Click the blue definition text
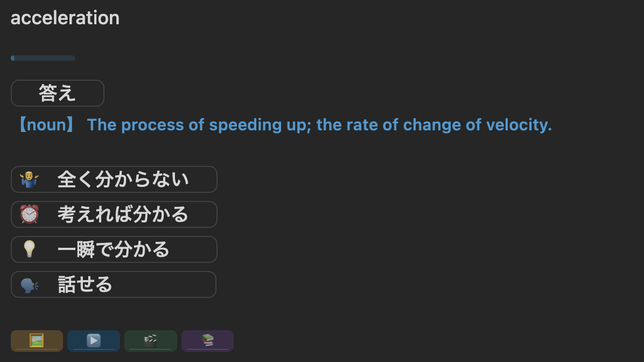The height and width of the screenshot is (362, 644). coord(319,125)
